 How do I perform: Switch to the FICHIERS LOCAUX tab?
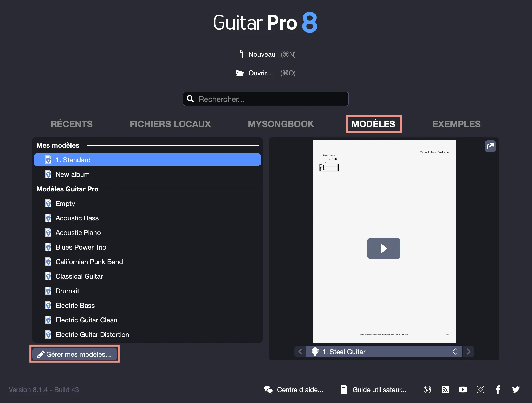pos(170,124)
